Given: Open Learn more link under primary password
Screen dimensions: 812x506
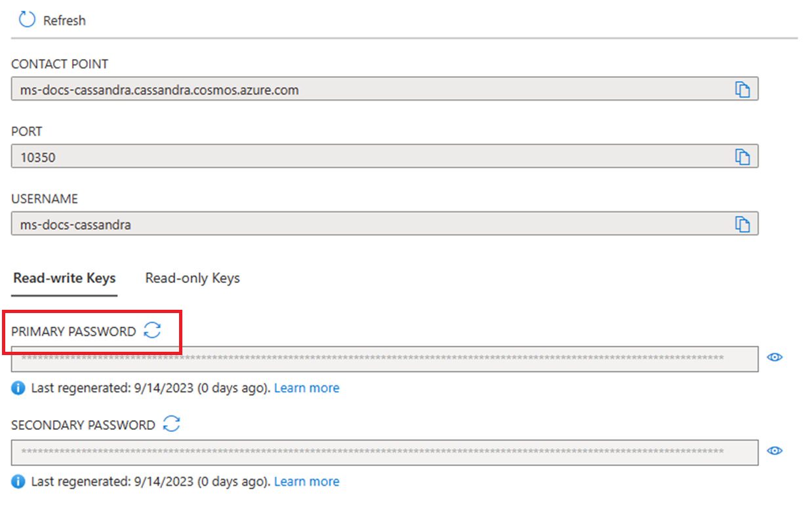Looking at the screenshot, I should pos(306,388).
